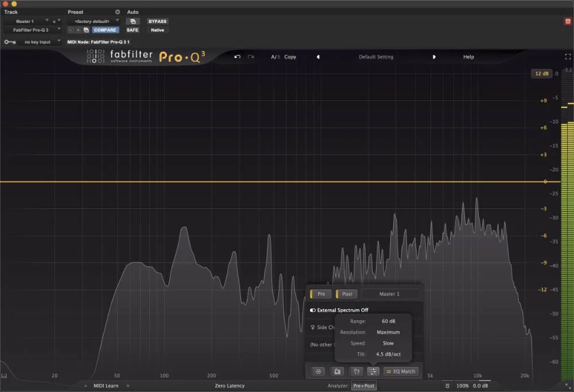Click the EQ Match button
This screenshot has height=392, width=574.
pos(401,371)
